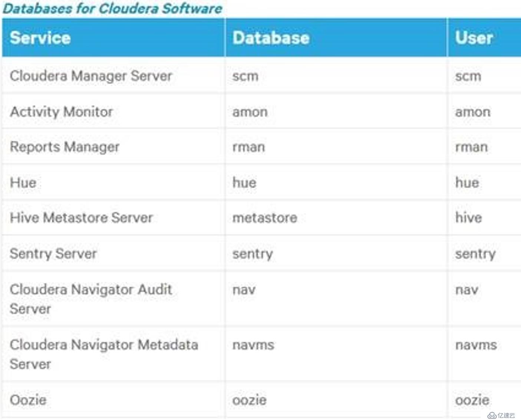The width and height of the screenshot is (521, 420).
Task: Click hue in the User column
Action: [x=467, y=183]
